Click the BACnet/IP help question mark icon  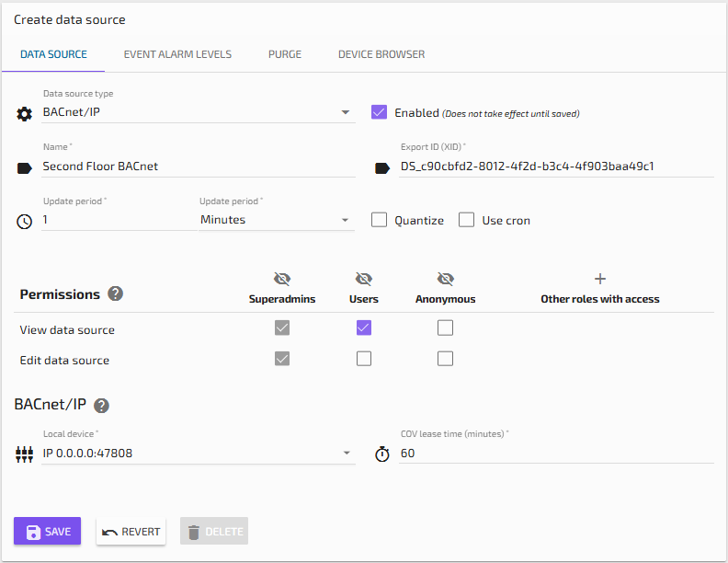click(x=101, y=406)
